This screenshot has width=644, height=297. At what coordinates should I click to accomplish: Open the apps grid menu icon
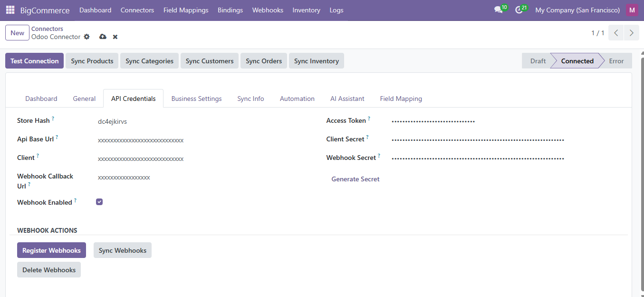click(10, 10)
